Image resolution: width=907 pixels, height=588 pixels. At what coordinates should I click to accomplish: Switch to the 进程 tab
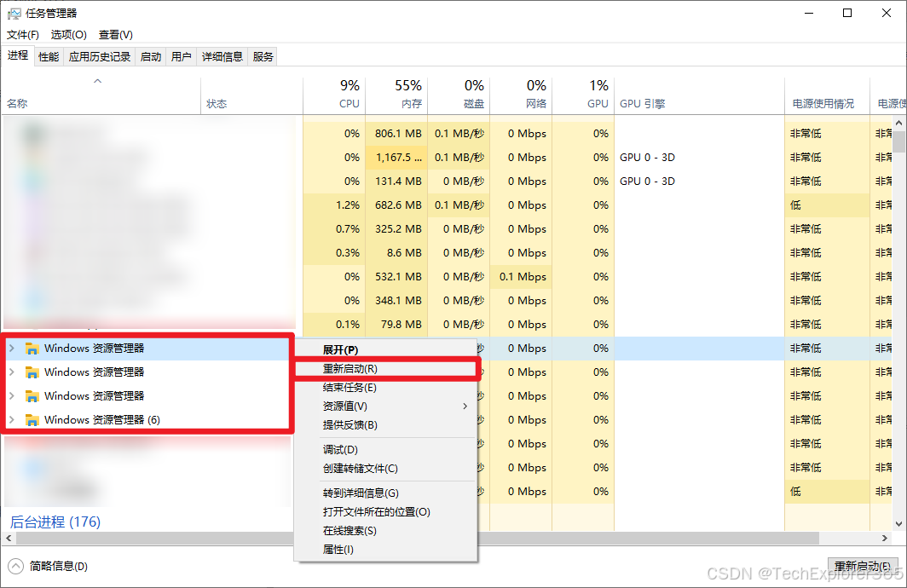pos(17,55)
